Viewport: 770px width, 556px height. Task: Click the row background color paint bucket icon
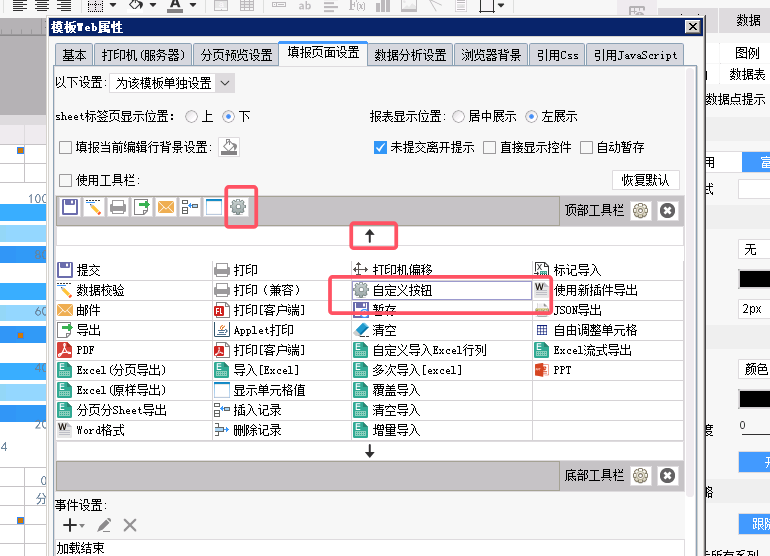coord(230,147)
